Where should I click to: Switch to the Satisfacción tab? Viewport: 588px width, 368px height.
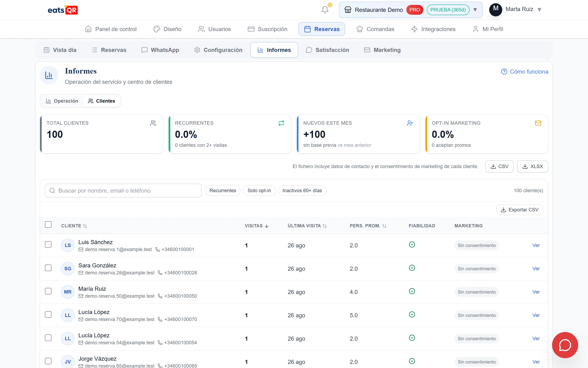click(327, 50)
